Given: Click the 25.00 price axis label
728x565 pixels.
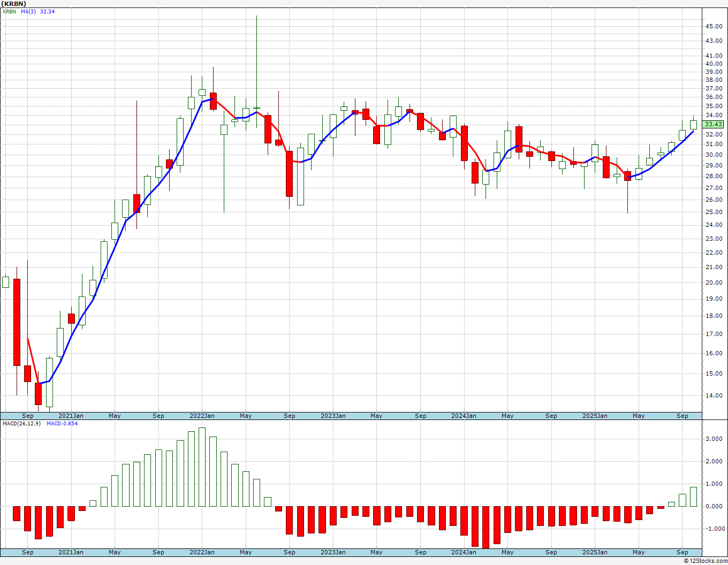Looking at the screenshot, I should (714, 212).
